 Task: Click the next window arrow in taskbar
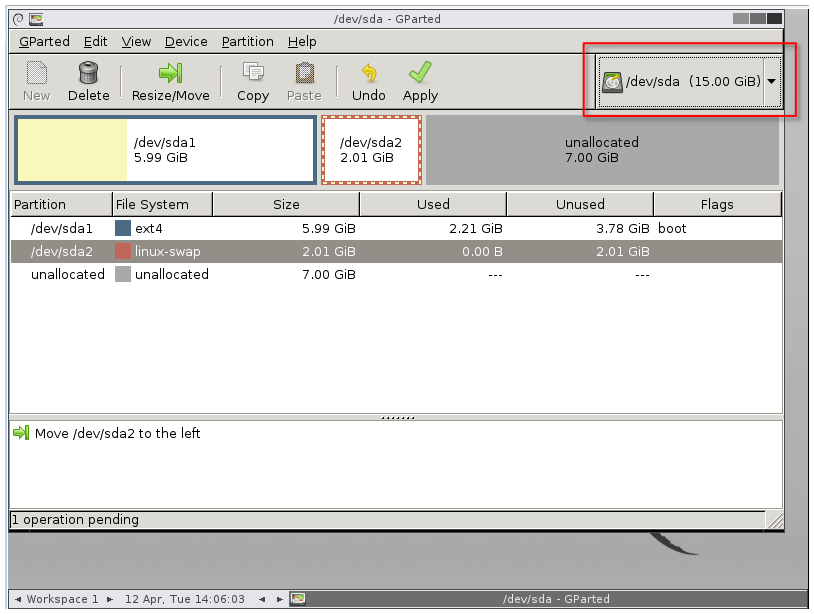pyautogui.click(x=280, y=599)
